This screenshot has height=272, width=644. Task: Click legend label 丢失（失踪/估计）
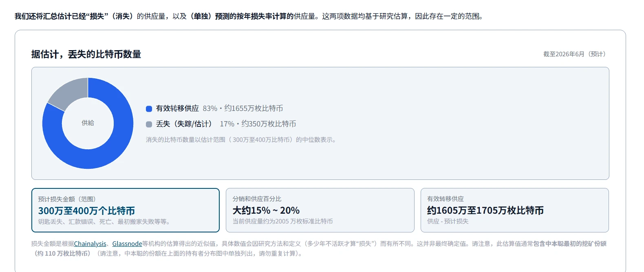[x=185, y=124]
